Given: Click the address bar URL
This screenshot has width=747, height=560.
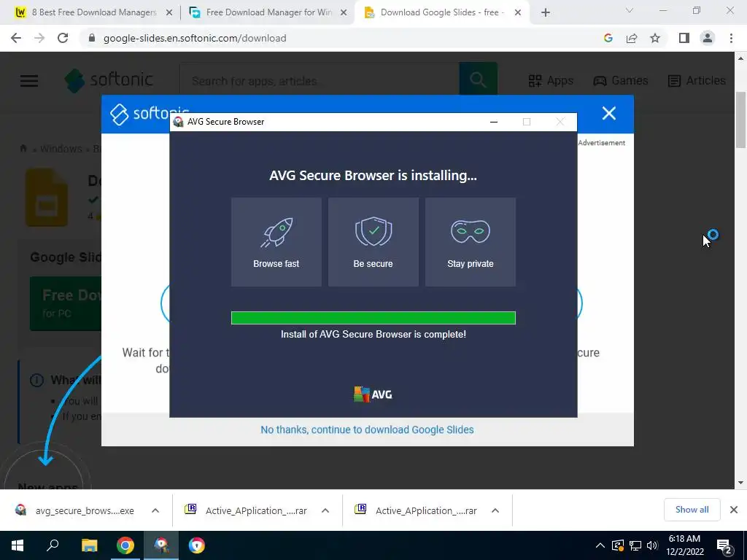Looking at the screenshot, I should [x=195, y=38].
